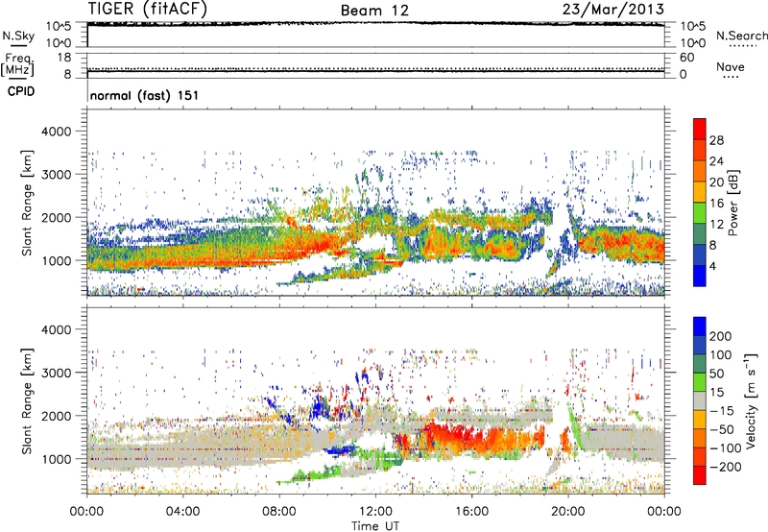This screenshot has width=768, height=532.
Task: Click the red bottom of Velocity colorbar
Action: point(700,475)
